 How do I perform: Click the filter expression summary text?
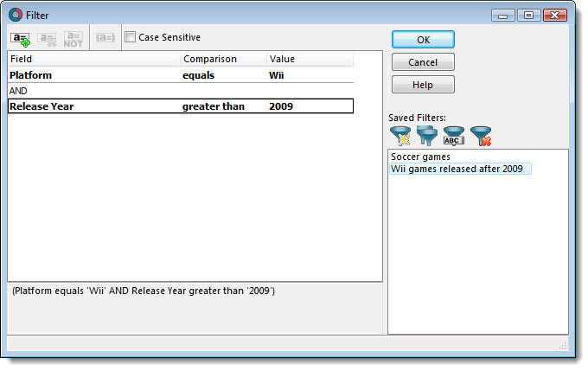tap(144, 291)
